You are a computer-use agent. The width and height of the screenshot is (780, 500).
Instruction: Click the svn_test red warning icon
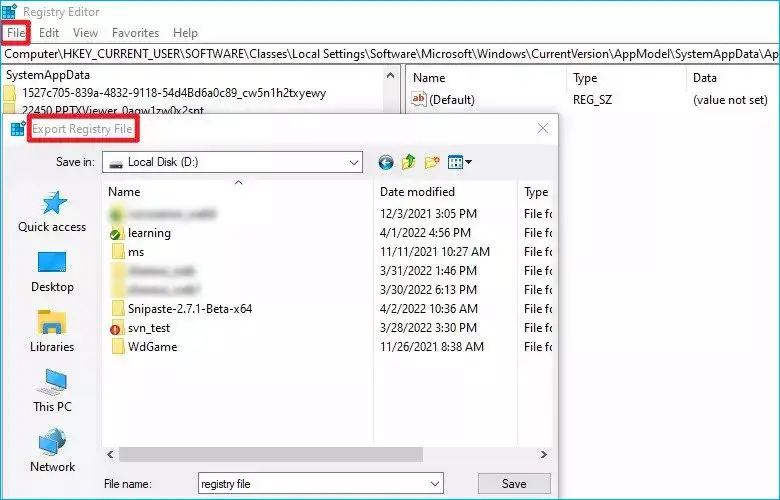pos(115,329)
